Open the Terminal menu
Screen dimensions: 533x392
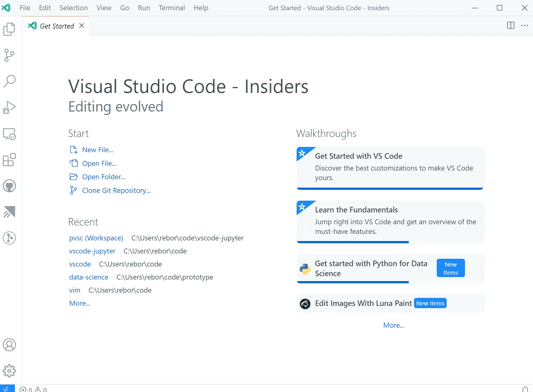point(171,8)
